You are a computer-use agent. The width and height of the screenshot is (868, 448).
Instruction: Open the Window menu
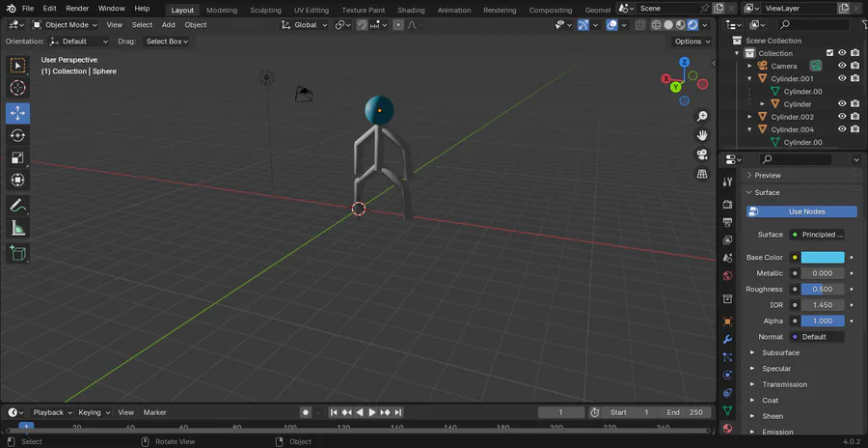coord(111,9)
